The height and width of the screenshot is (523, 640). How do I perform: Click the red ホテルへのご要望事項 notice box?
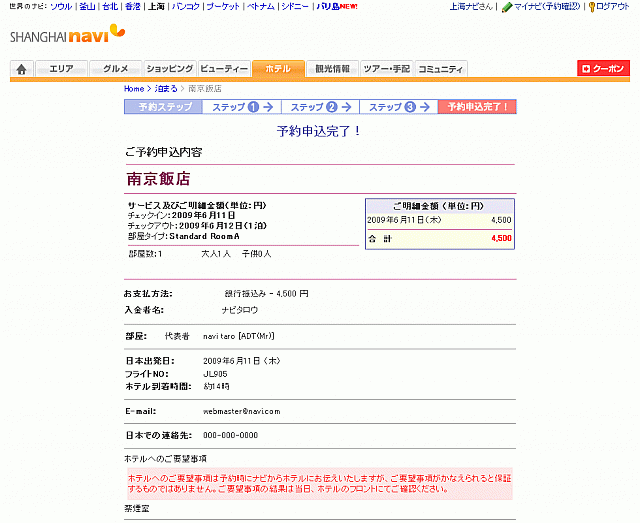click(320, 484)
